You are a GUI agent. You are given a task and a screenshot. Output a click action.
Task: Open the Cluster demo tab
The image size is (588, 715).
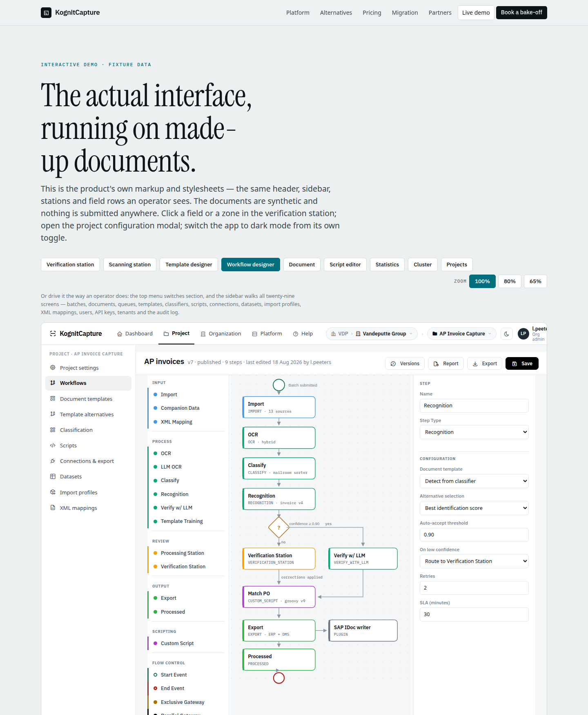[423, 265]
